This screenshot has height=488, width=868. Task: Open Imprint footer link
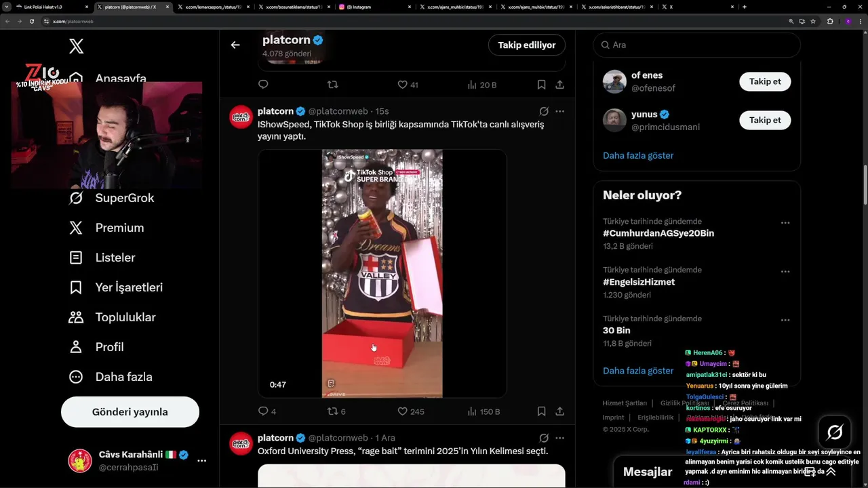[x=613, y=418]
